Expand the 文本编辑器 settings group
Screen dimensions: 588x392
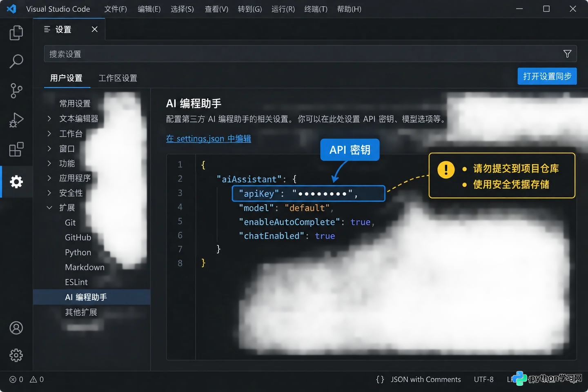tap(49, 118)
